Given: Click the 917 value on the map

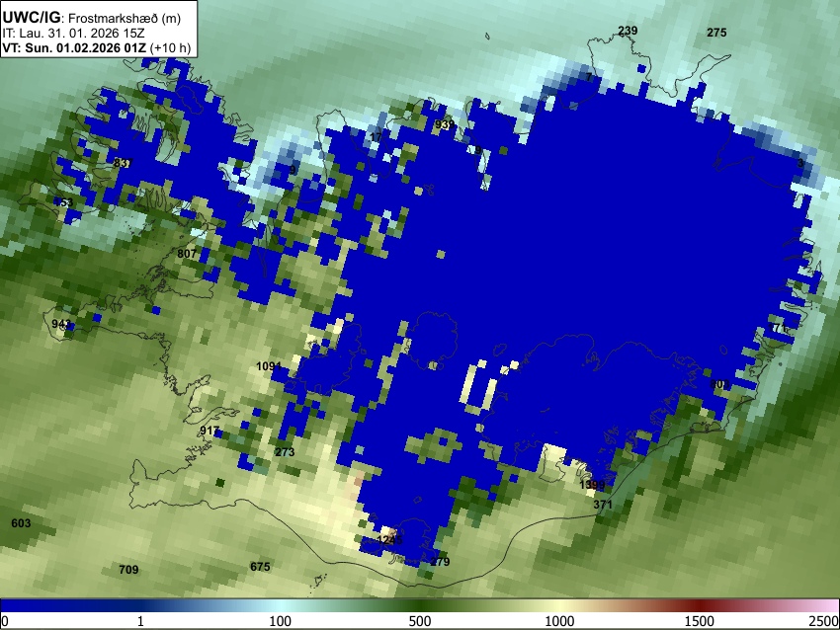Looking at the screenshot, I should 210,431.
